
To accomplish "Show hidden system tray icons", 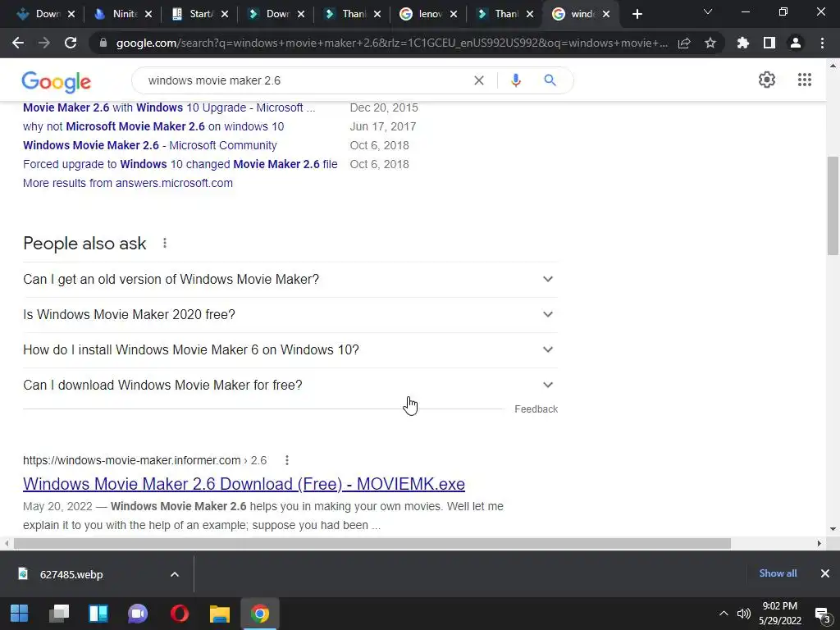I will [724, 614].
